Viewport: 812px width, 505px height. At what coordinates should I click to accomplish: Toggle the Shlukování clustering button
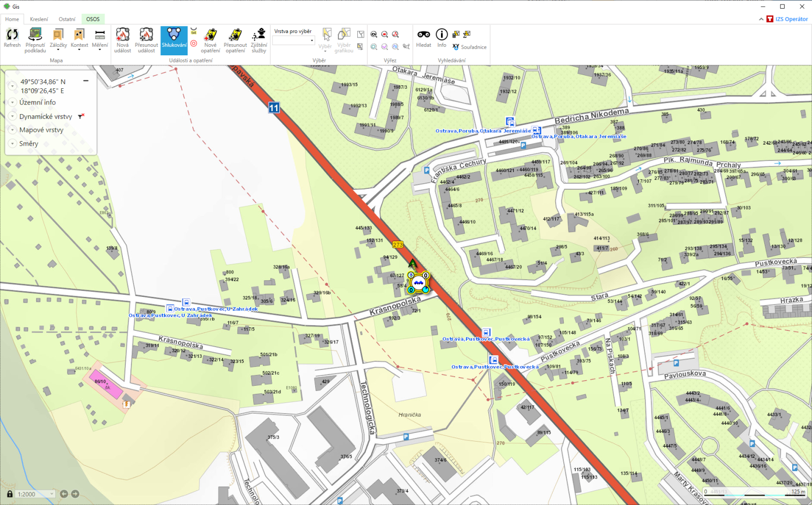pos(174,40)
